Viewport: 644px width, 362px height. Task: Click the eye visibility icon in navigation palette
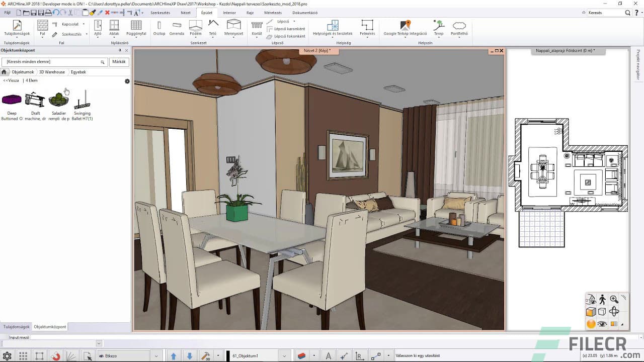click(602, 324)
